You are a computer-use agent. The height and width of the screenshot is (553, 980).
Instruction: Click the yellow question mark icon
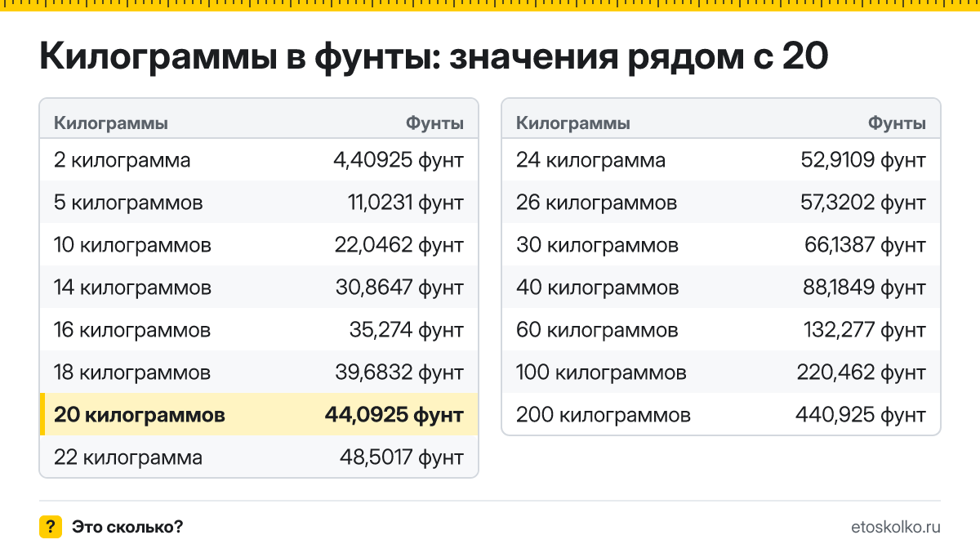coord(51,527)
